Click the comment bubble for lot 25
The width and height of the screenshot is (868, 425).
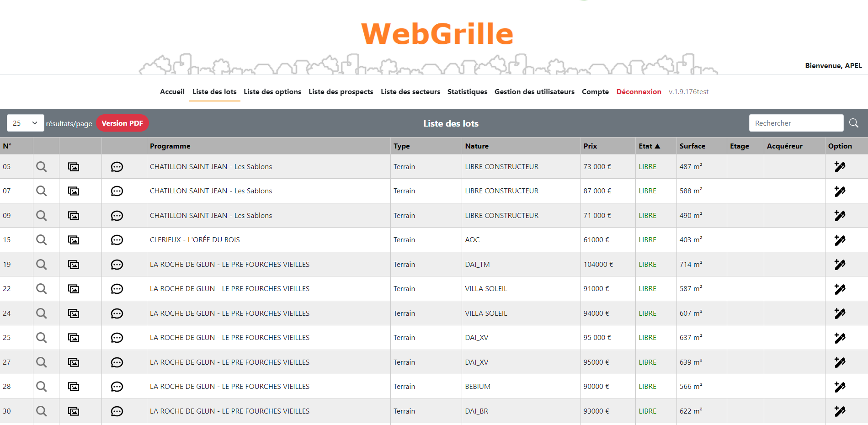pyautogui.click(x=117, y=338)
